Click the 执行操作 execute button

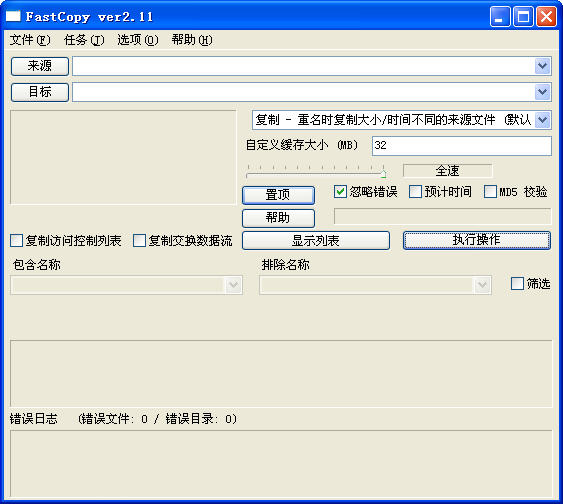click(x=476, y=240)
